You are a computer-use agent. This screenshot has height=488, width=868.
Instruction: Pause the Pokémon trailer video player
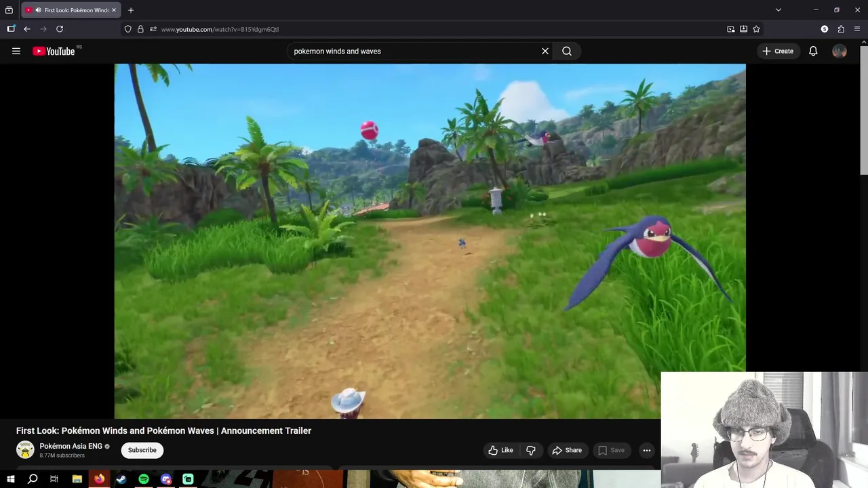click(430, 241)
